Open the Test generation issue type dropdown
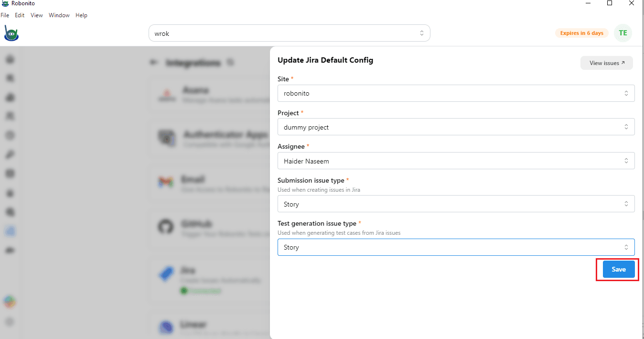Viewport: 644px width, 339px height. coord(456,247)
